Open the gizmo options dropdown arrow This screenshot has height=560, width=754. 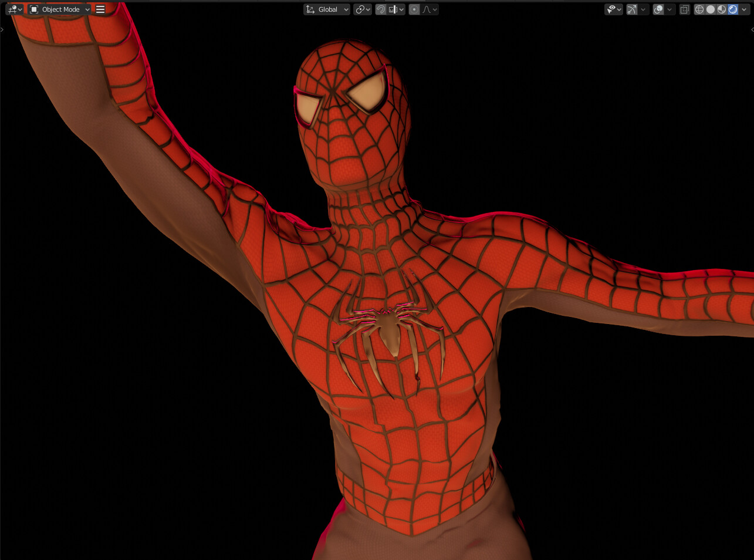pyautogui.click(x=644, y=9)
